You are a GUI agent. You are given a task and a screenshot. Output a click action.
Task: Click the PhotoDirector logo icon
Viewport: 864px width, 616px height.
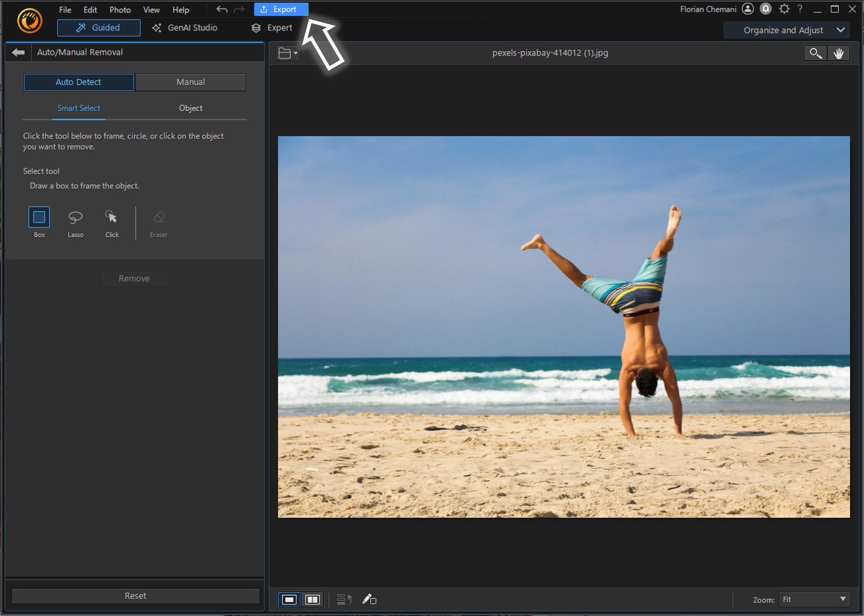(30, 21)
